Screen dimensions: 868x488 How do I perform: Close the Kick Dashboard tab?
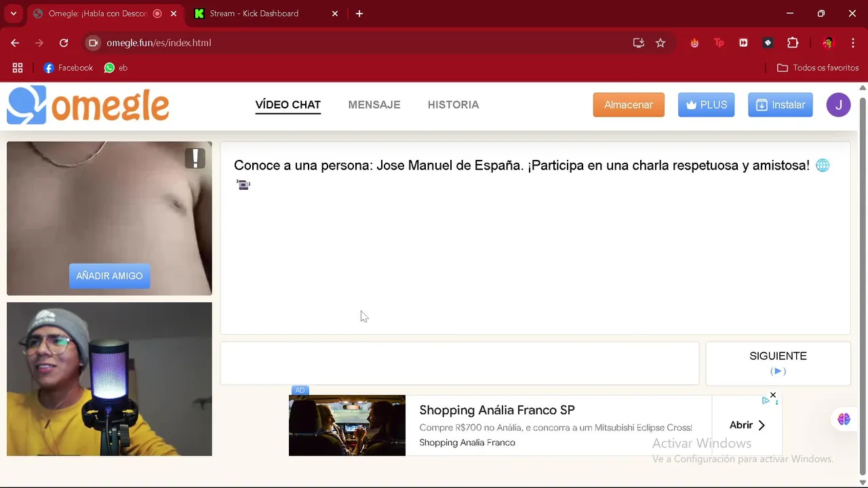(335, 14)
